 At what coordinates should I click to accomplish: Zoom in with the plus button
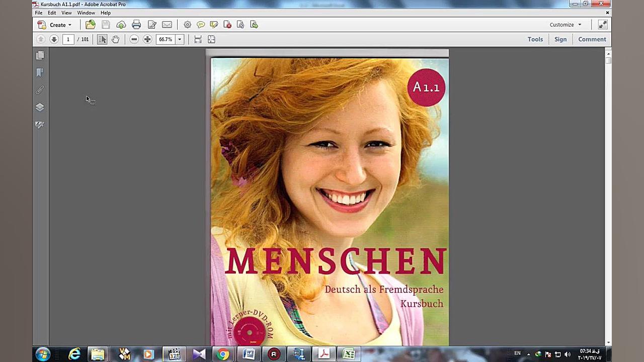pyautogui.click(x=147, y=39)
